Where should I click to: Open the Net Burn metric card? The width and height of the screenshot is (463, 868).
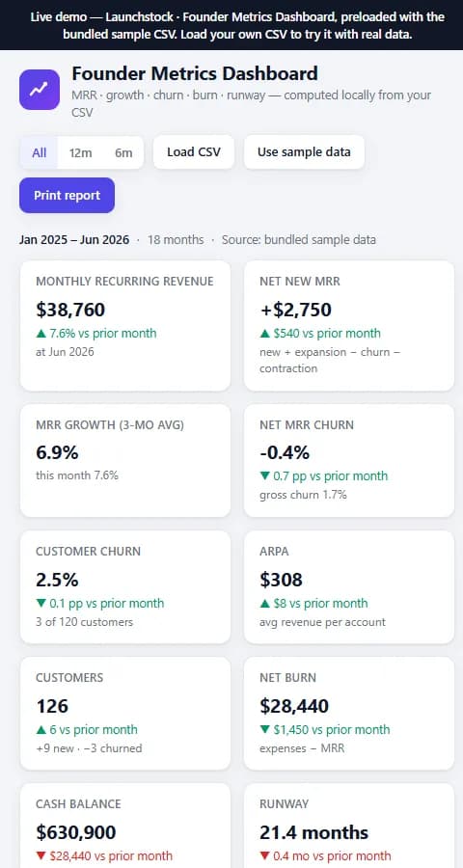[x=349, y=713]
